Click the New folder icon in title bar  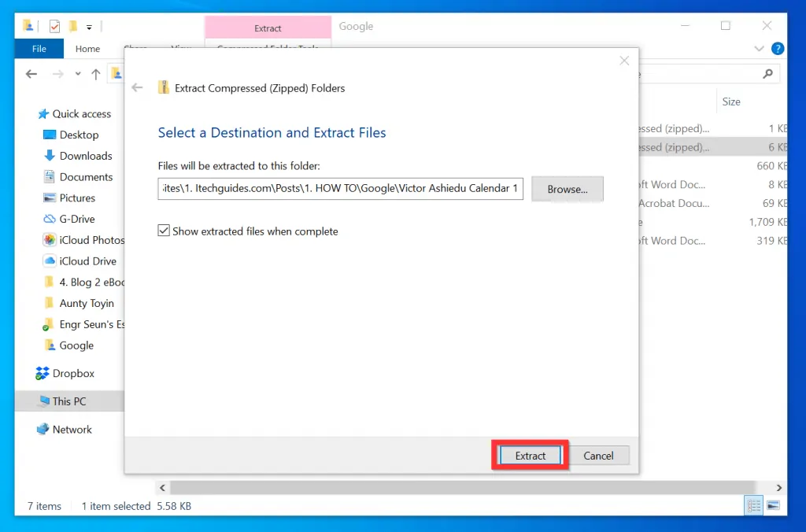(x=72, y=26)
